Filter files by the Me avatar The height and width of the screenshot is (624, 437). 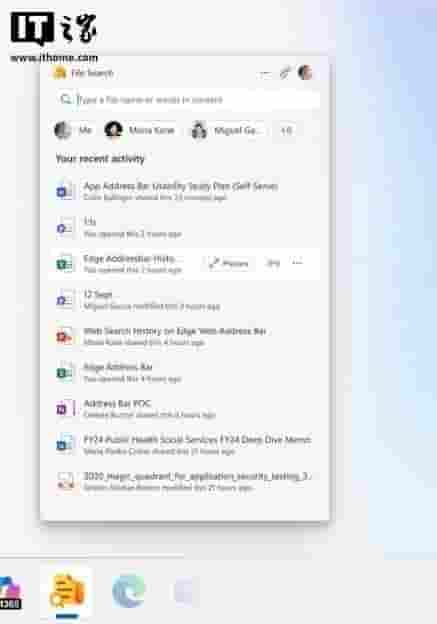click(x=73, y=130)
